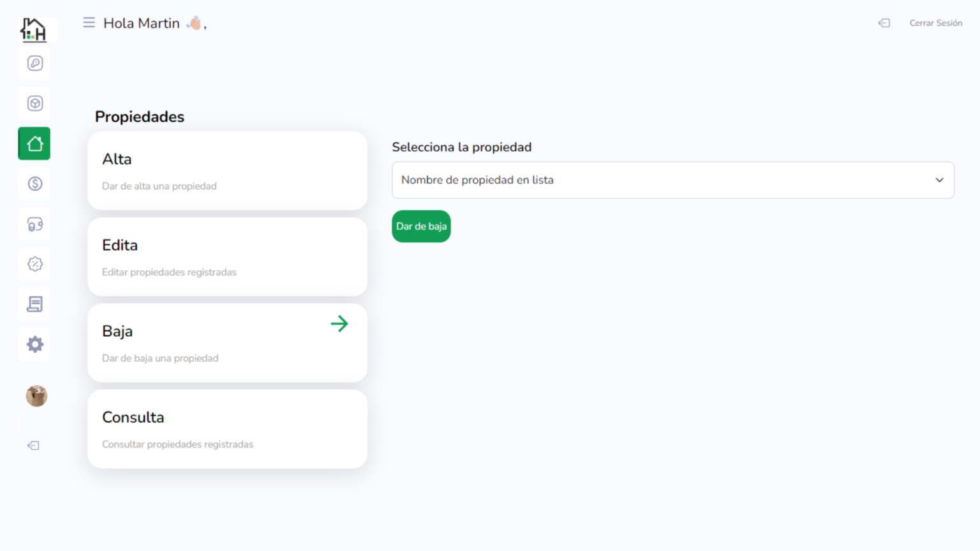
Task: Open the percent discount badge icon
Action: coord(35,264)
